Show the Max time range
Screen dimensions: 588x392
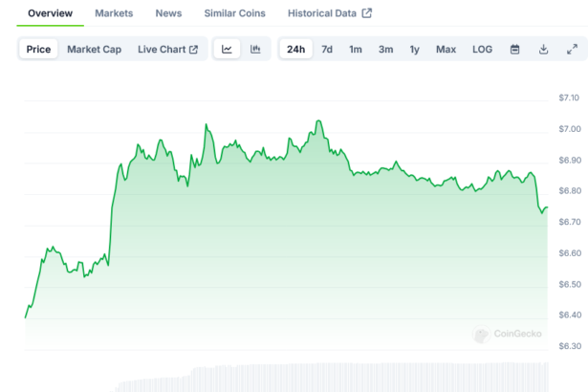[x=446, y=49]
